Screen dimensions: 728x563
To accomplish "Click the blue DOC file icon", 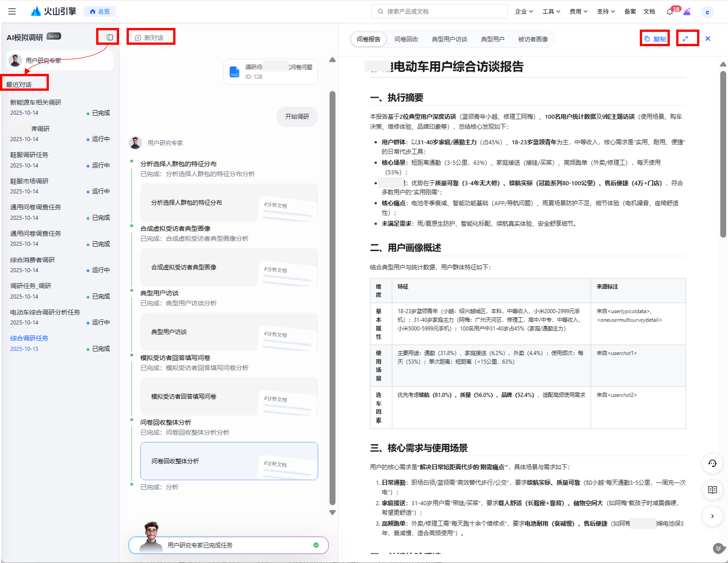I will [x=234, y=72].
